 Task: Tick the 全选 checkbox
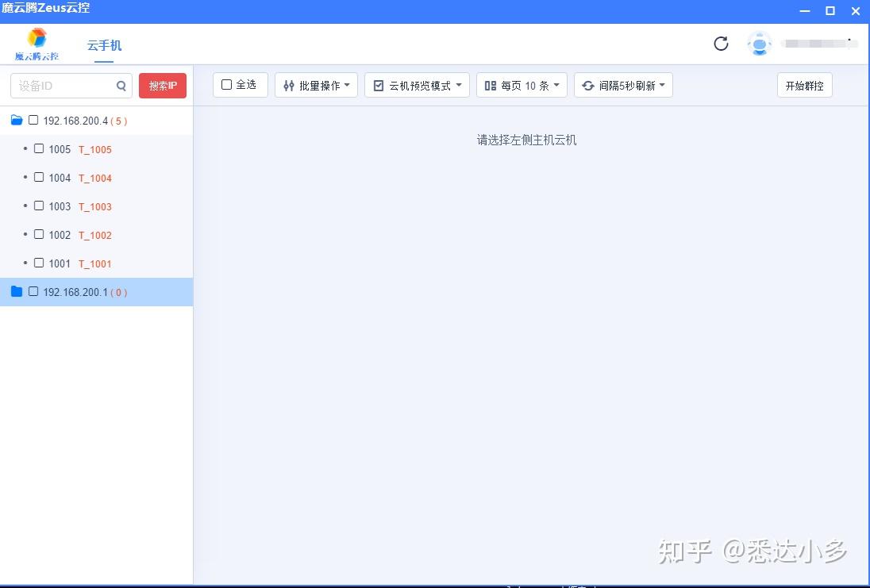[x=226, y=84]
